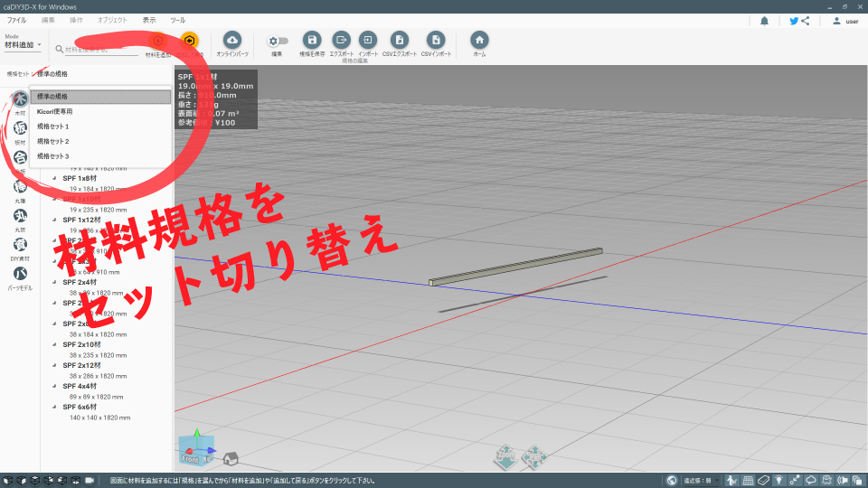The image size is (868, 488).
Task: Click the Export (エクスポート) icon
Action: pyautogui.click(x=342, y=40)
